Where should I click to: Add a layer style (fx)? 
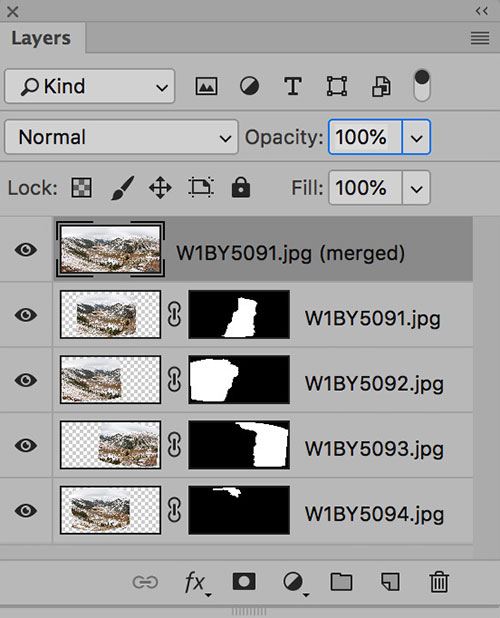[x=196, y=583]
